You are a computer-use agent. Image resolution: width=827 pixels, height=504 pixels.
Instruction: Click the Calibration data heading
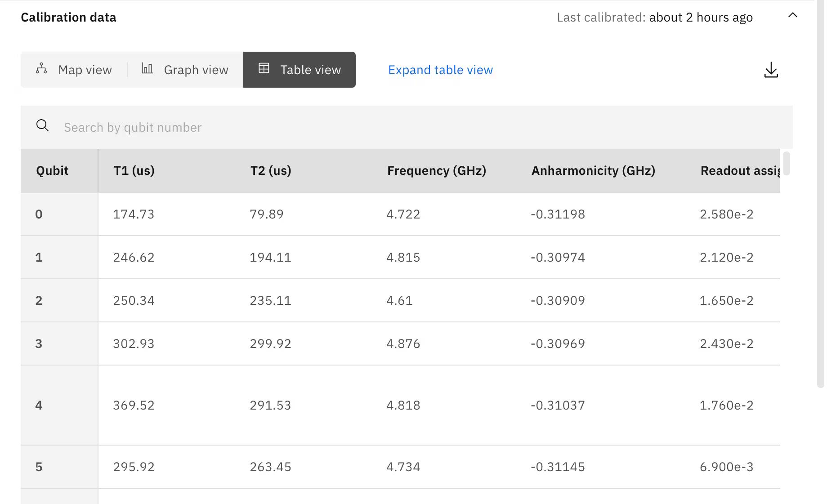pos(68,18)
